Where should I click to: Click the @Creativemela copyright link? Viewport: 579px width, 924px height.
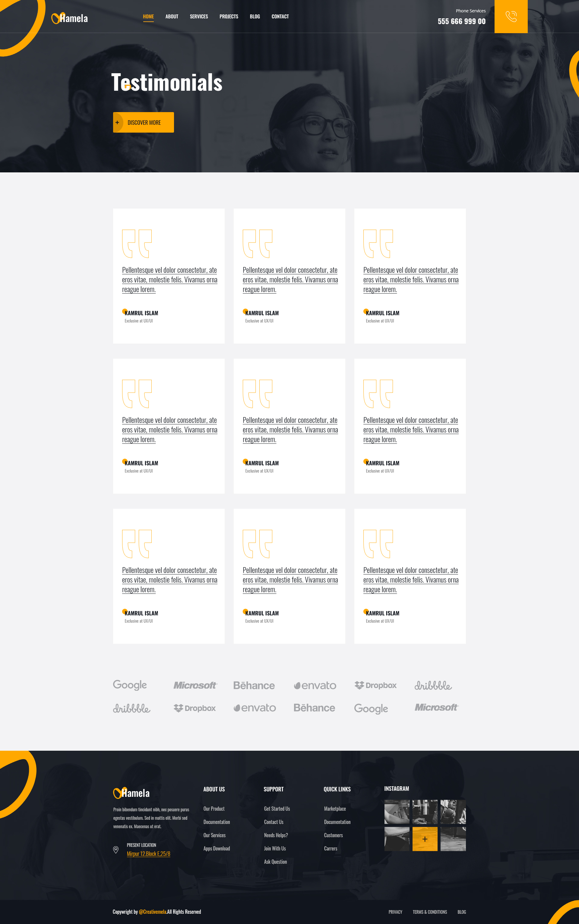[152, 912]
